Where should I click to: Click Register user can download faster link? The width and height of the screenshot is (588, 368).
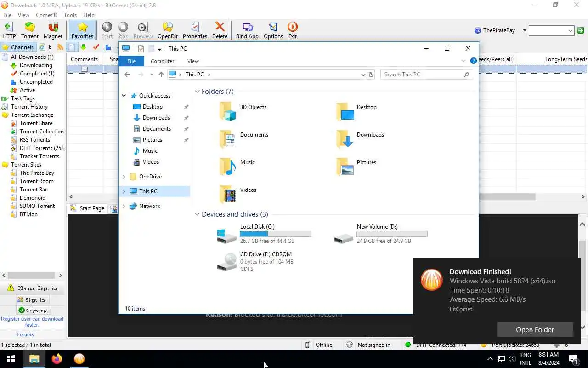pyautogui.click(x=32, y=322)
